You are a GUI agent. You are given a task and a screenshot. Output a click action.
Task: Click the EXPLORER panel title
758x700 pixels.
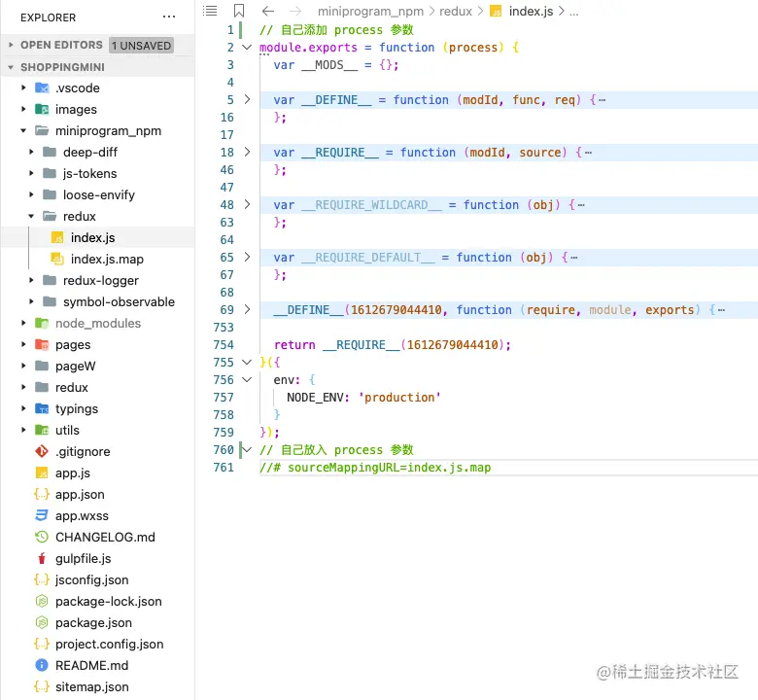tap(49, 17)
